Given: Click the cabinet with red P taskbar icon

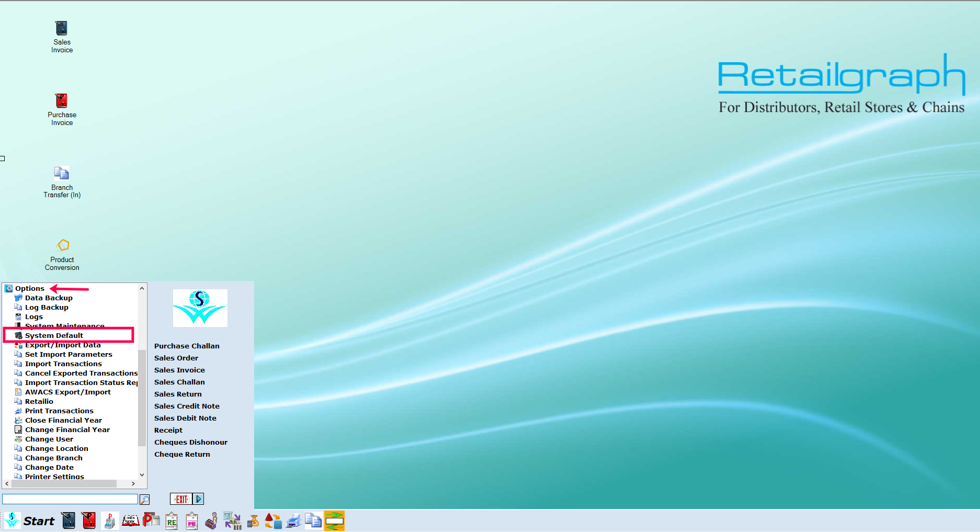Looking at the screenshot, I should click(x=110, y=520).
